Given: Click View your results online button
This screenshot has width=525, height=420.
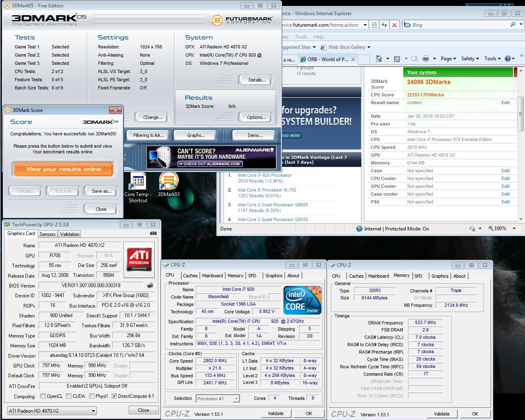Looking at the screenshot, I should [x=64, y=169].
